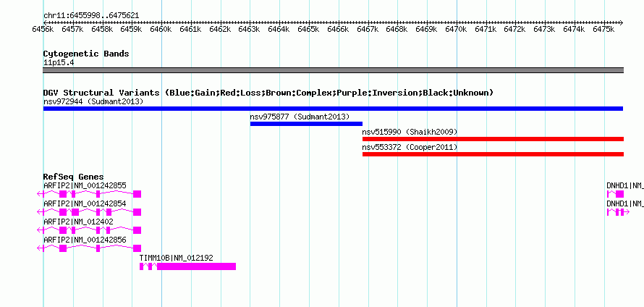Viewport: 644px width, 307px height.
Task: Click the 6469k ruler tick label
Action: coord(427,30)
